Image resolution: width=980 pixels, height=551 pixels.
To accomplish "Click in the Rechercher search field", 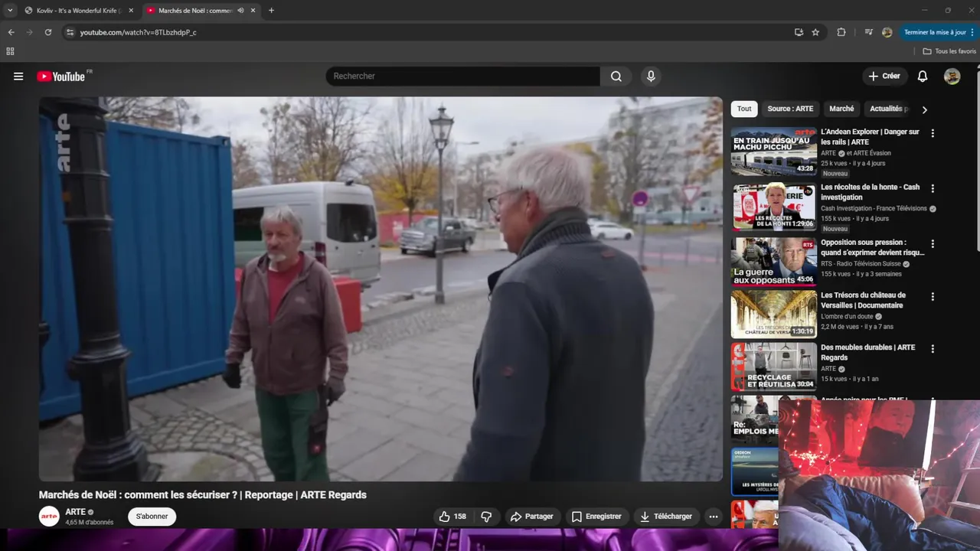I will click(463, 77).
